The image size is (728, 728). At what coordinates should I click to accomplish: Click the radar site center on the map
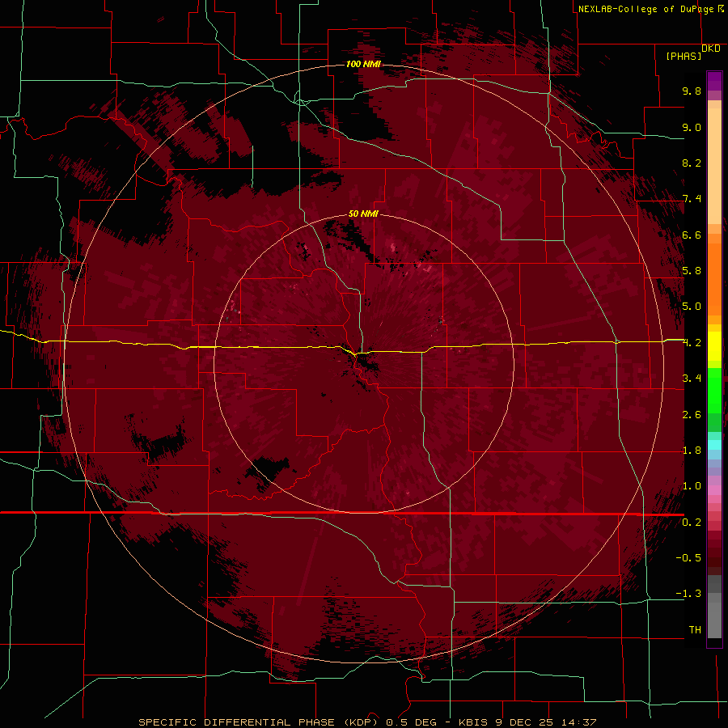(363, 363)
